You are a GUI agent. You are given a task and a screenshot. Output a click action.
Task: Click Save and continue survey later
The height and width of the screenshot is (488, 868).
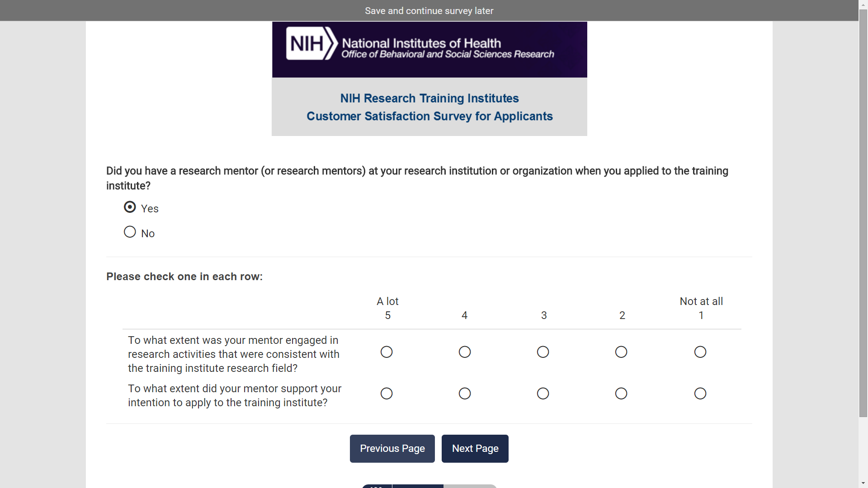pos(429,11)
